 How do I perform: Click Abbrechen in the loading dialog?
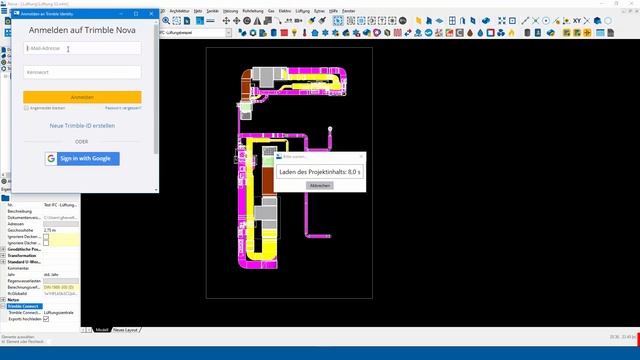[320, 185]
